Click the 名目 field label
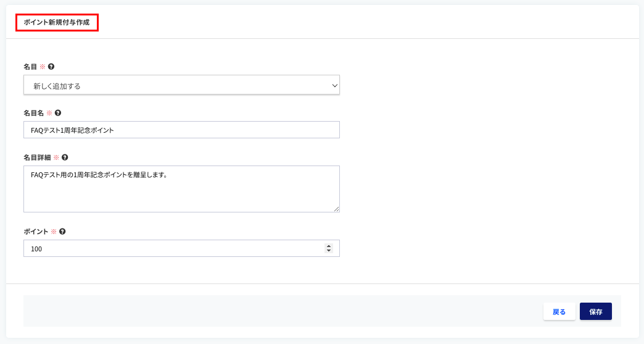This screenshot has width=644, height=344. click(30, 67)
